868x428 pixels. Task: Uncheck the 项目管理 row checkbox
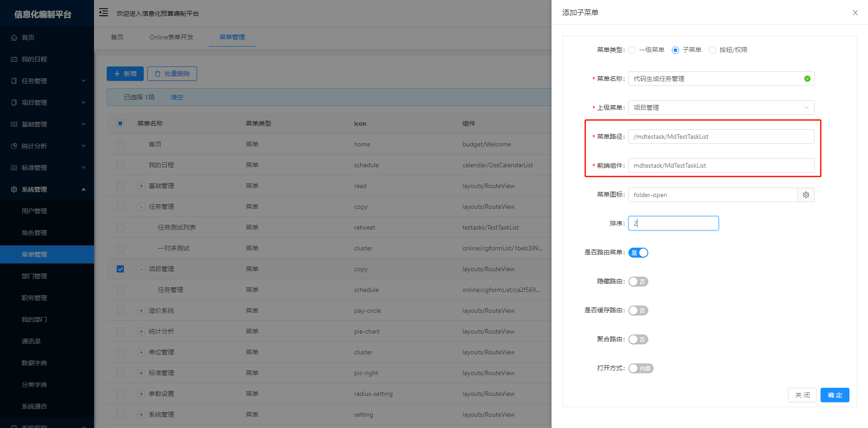click(x=120, y=269)
